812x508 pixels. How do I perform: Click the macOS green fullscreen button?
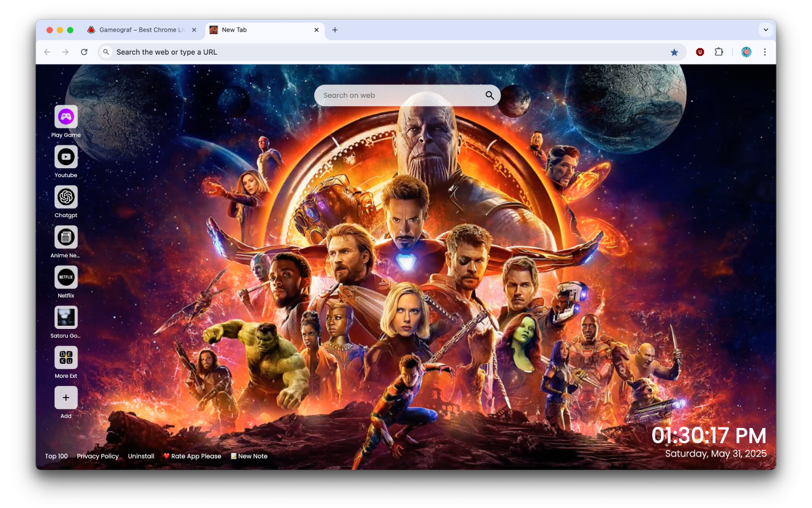click(70, 30)
